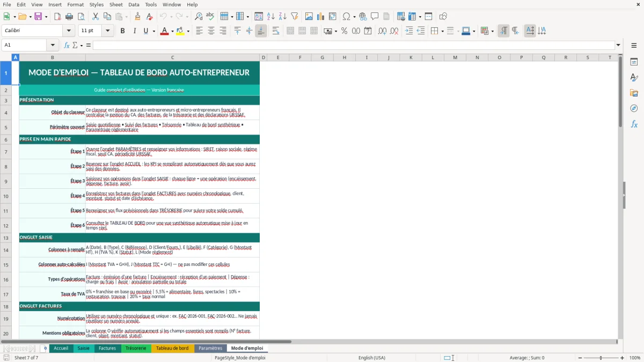Click the Copy icon
Image resolution: width=644 pixels, height=362 pixels.
click(107, 17)
